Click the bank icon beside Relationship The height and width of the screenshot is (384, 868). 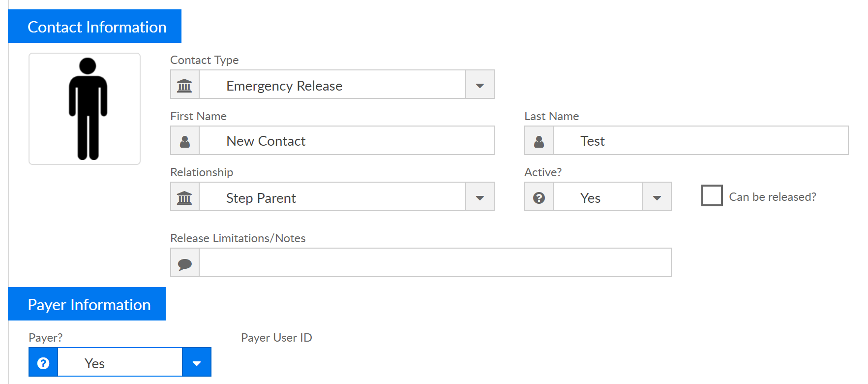click(x=184, y=197)
